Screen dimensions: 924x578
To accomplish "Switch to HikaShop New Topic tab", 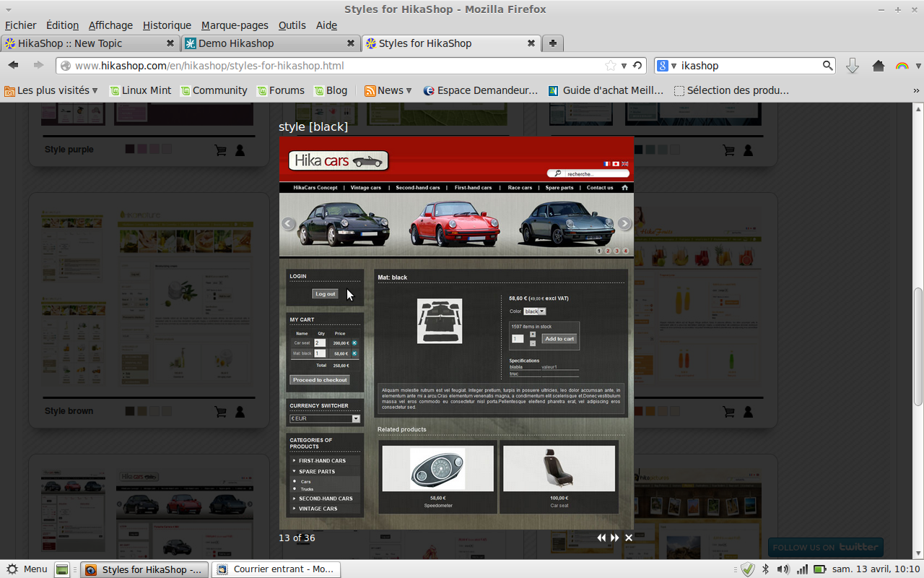I will click(x=90, y=43).
